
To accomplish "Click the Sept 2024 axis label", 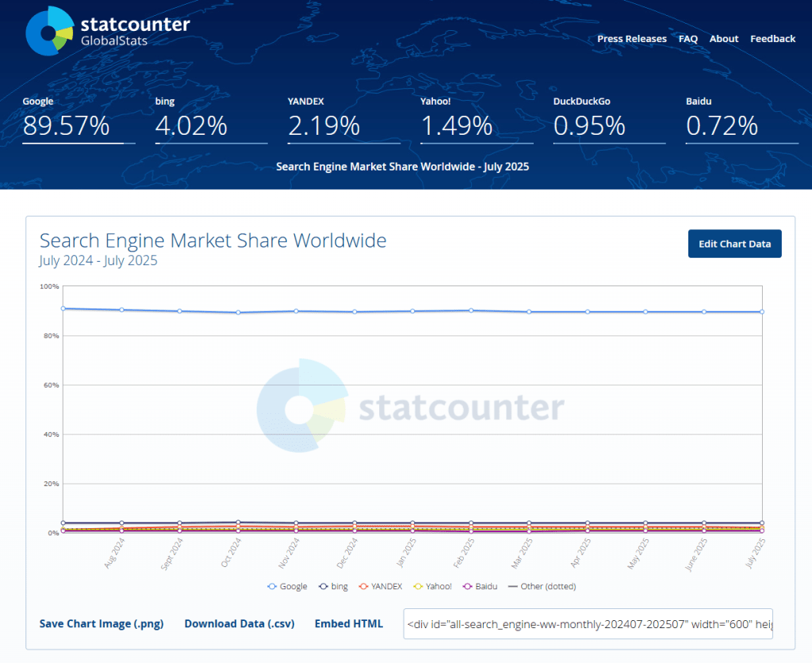I will 172,554.
